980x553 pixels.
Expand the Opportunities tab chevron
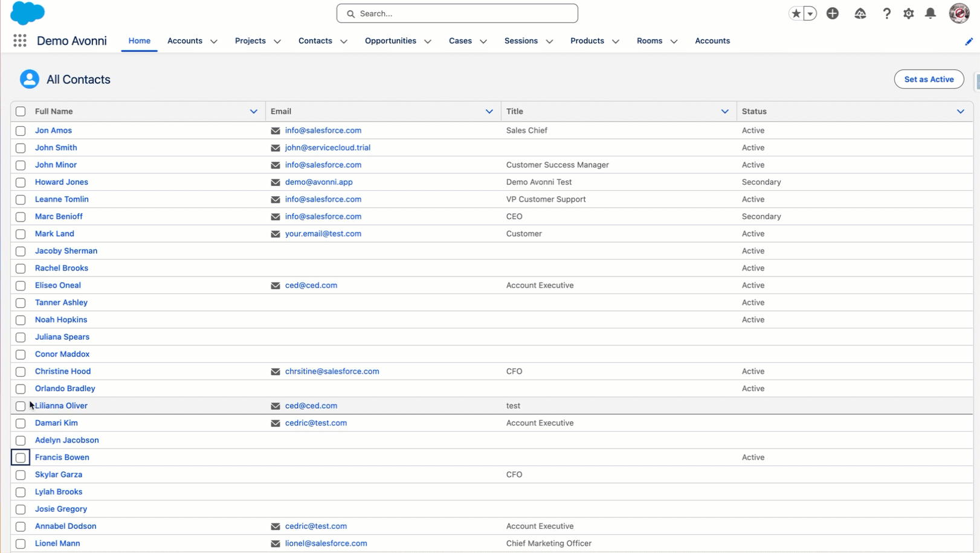[428, 41]
